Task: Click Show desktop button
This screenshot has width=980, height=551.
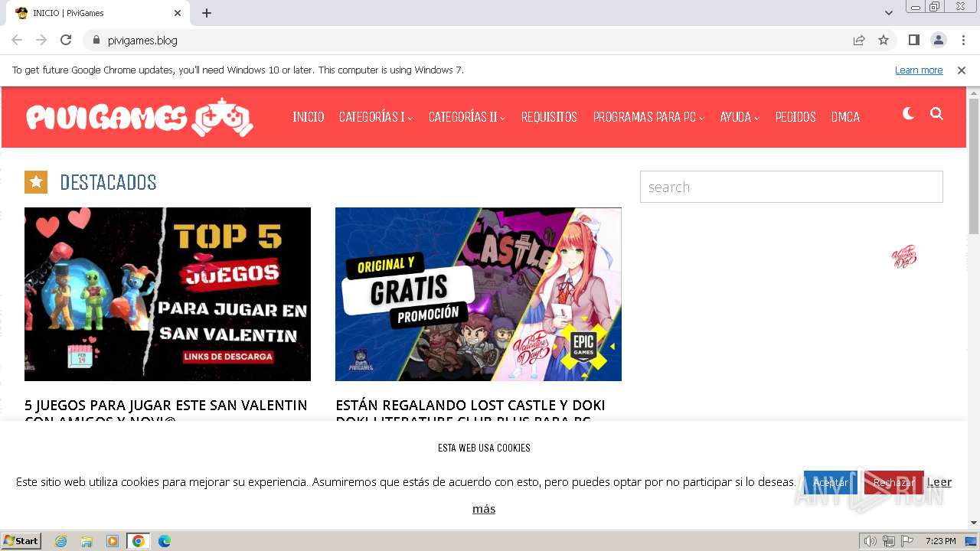Action: tap(972, 541)
